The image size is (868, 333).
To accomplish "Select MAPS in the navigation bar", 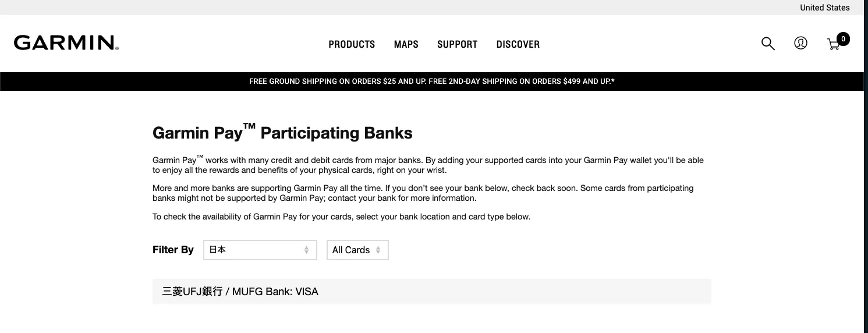I will [x=406, y=44].
